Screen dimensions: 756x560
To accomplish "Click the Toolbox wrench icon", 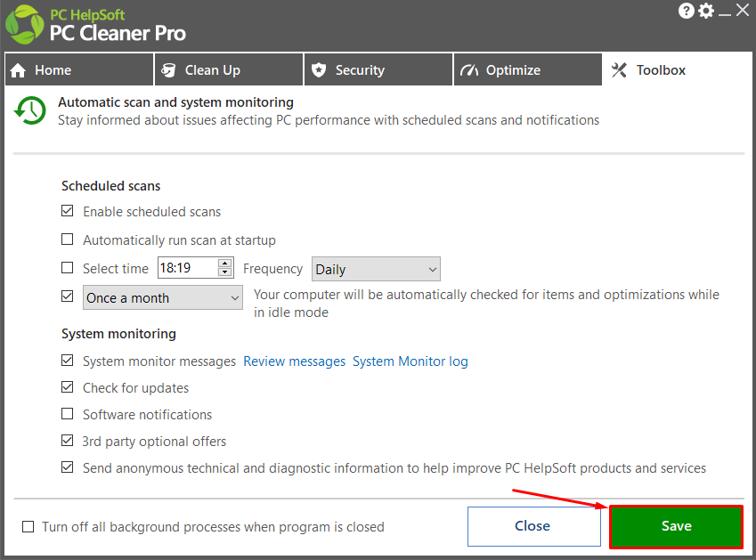I will click(619, 70).
